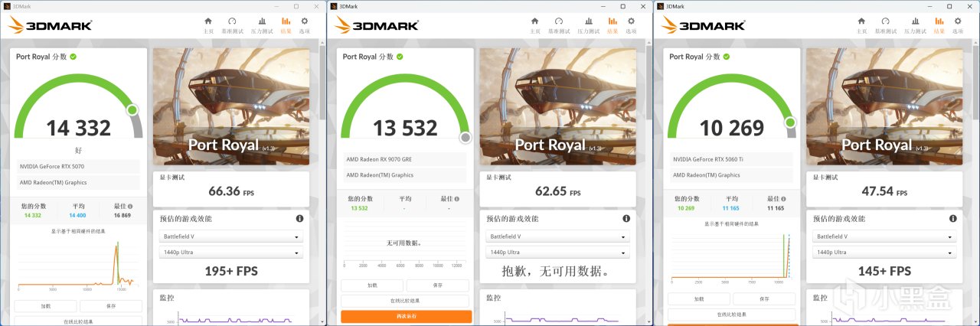Click green check beside 14 332 score title
The image size is (980, 326).
[73, 57]
